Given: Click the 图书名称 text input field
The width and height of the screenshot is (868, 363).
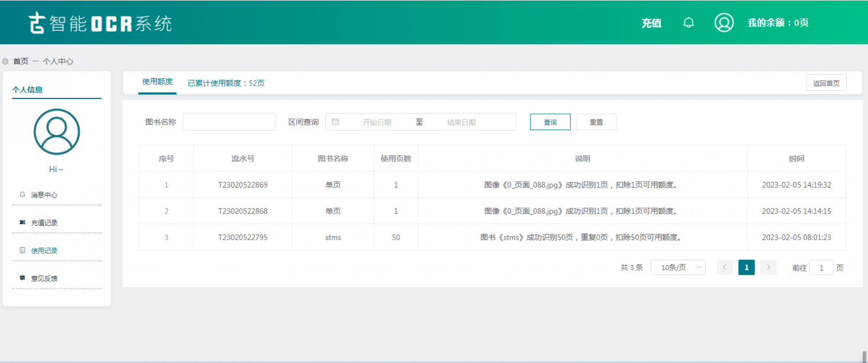Looking at the screenshot, I should click(x=229, y=122).
